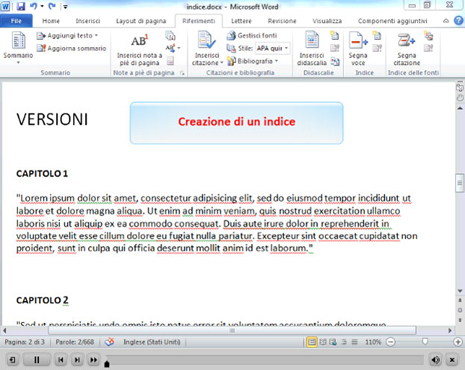Click the insert endnote icon
The height and width of the screenshot is (370, 465).
[170, 36]
